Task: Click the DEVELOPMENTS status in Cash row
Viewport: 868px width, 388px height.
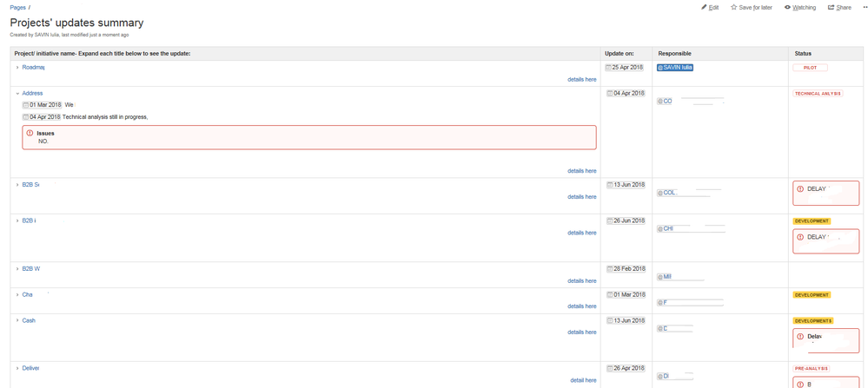Action: point(814,320)
